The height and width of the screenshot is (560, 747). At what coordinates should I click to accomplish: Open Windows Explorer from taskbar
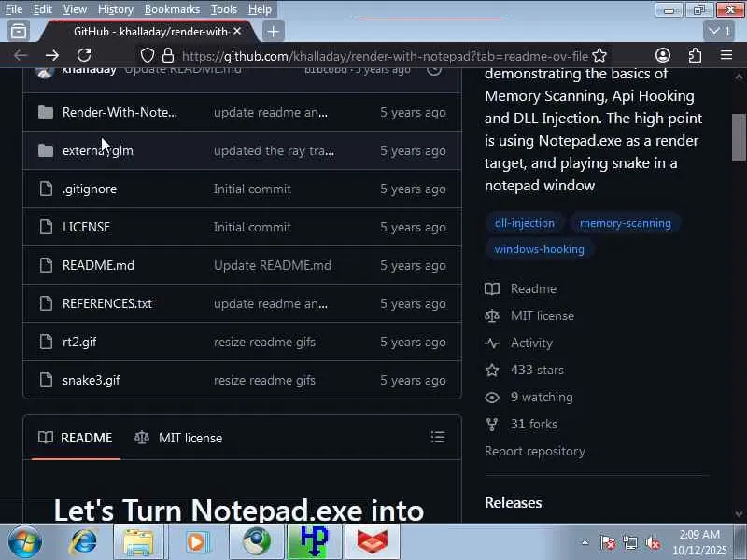coord(138,542)
